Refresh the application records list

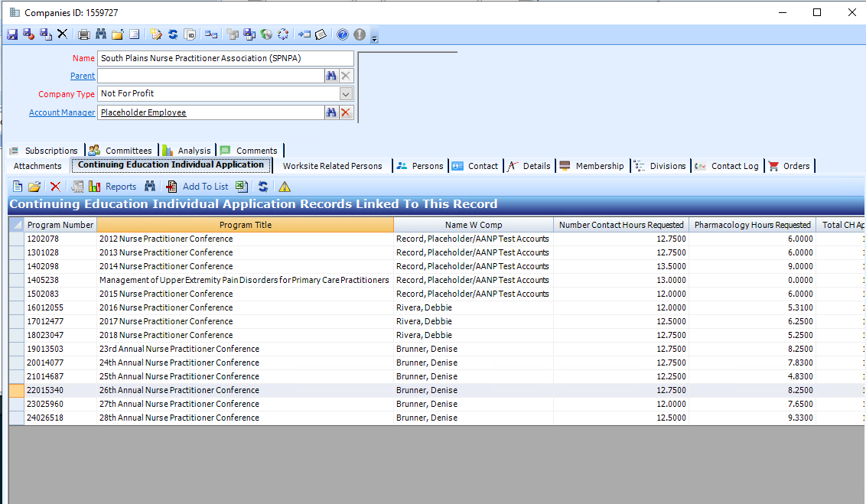(263, 186)
